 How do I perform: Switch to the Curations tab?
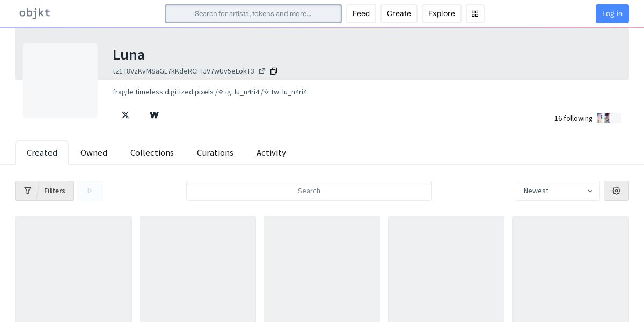[215, 153]
